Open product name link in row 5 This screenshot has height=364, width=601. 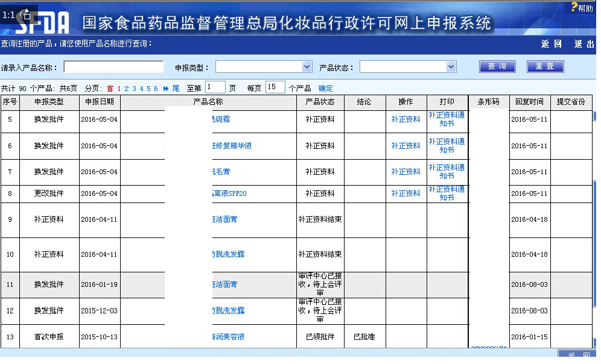coord(221,119)
